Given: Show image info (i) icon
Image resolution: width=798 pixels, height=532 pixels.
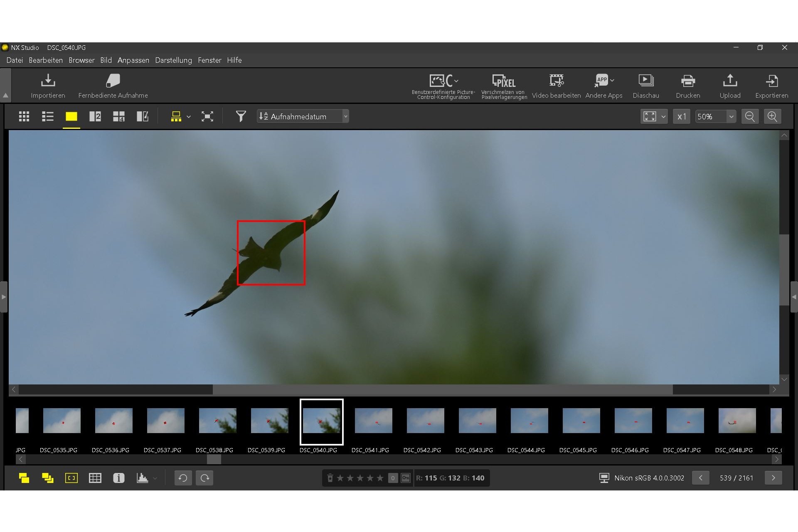Looking at the screenshot, I should point(119,478).
